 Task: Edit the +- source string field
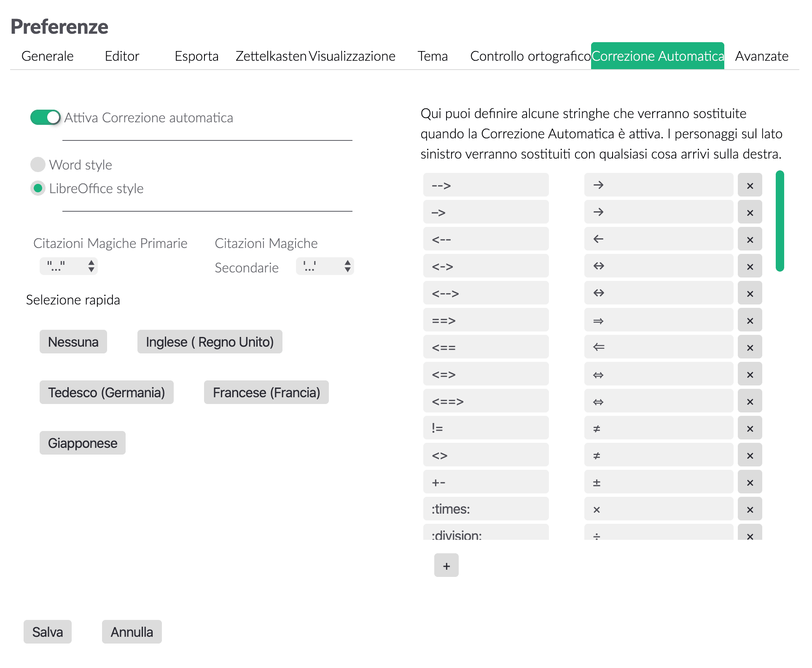click(x=486, y=482)
